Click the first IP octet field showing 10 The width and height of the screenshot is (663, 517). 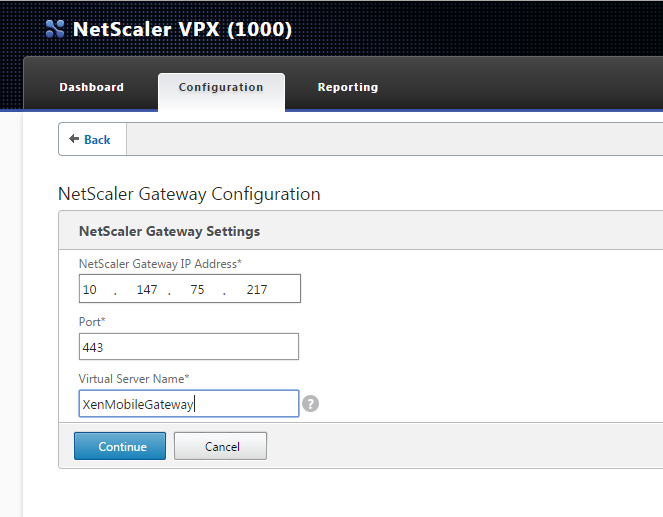point(90,289)
